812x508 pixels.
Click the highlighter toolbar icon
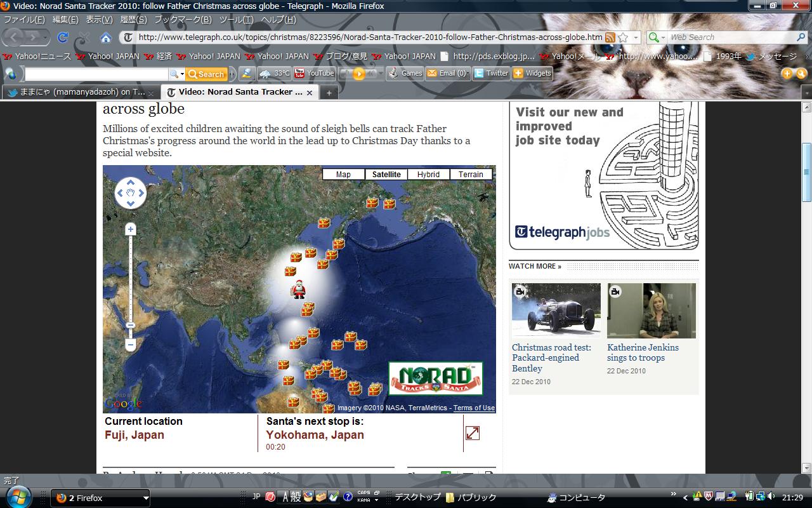247,73
